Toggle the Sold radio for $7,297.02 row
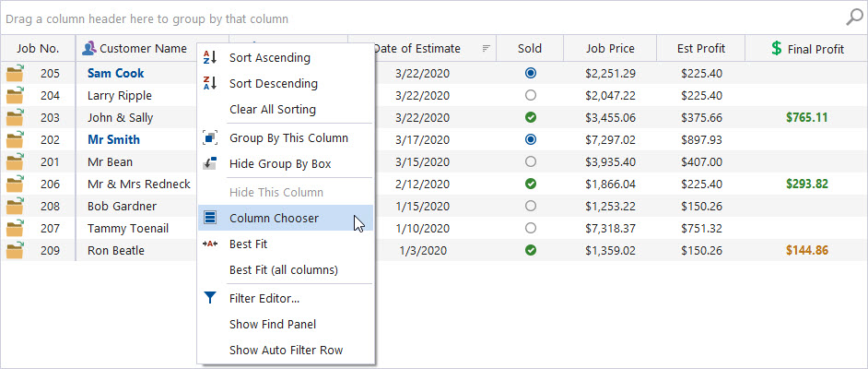Screen dimensions: 868x369 tap(531, 139)
